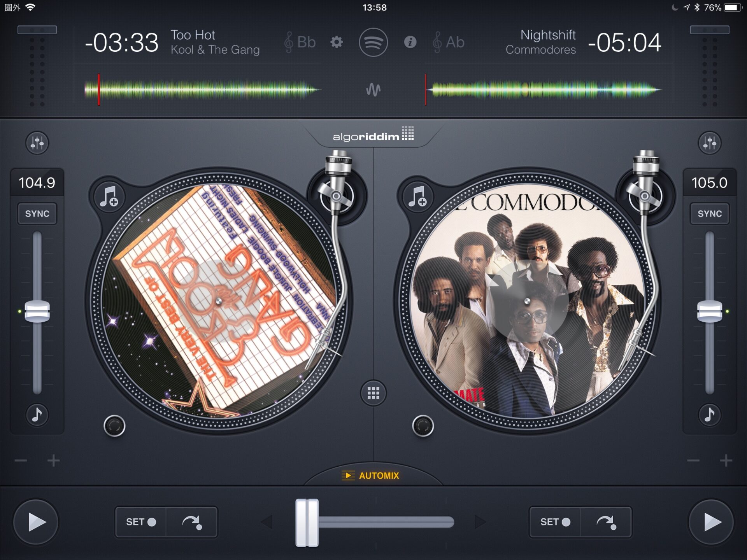Play the left deck track
Screen dimensions: 747x560
pyautogui.click(x=36, y=522)
